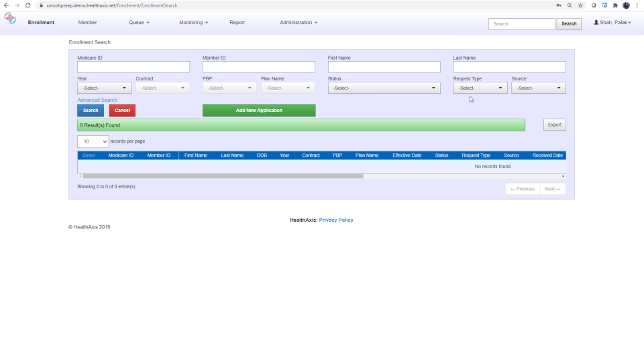The width and height of the screenshot is (644, 337).
Task: Expand the Monitoring menu
Action: pyautogui.click(x=193, y=23)
